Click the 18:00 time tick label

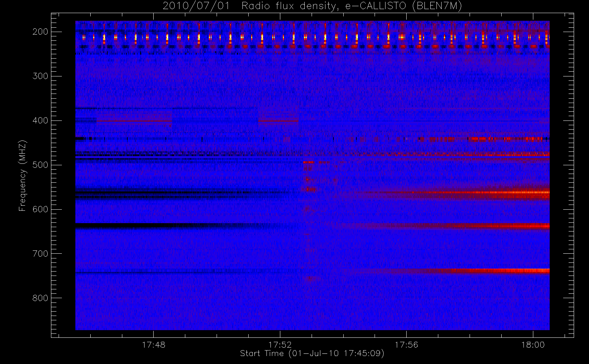pyautogui.click(x=533, y=345)
